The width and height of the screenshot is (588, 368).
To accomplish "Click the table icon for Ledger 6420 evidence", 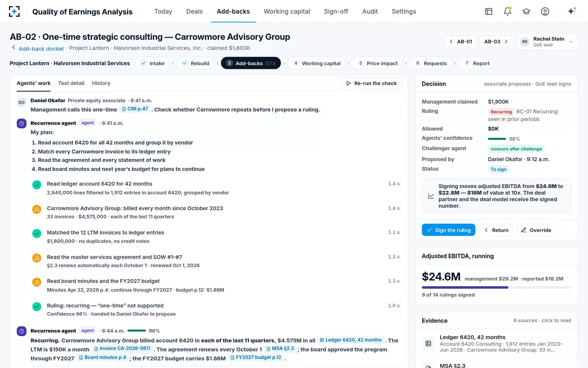I will coord(428,343).
